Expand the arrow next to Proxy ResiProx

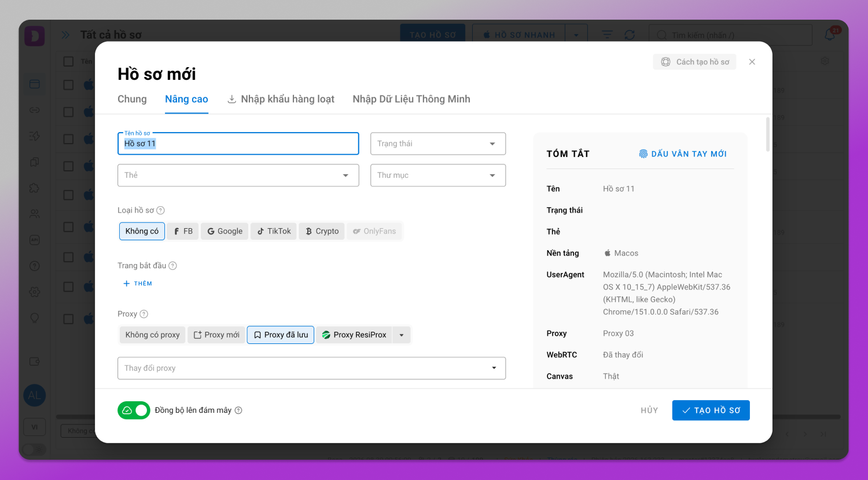point(402,335)
